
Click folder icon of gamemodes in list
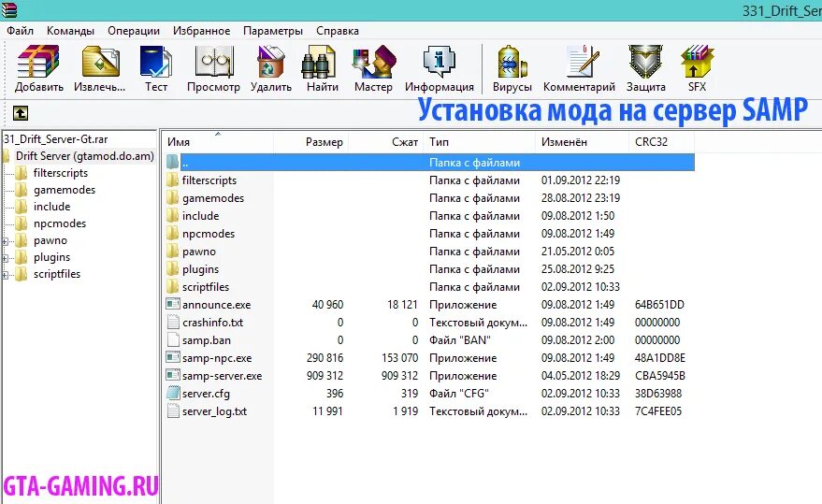(x=172, y=198)
